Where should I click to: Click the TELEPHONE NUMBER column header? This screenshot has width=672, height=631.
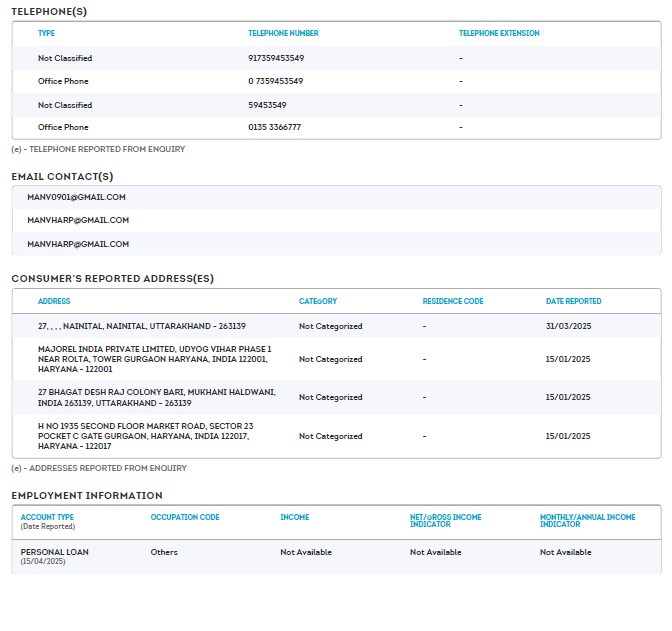coord(283,33)
